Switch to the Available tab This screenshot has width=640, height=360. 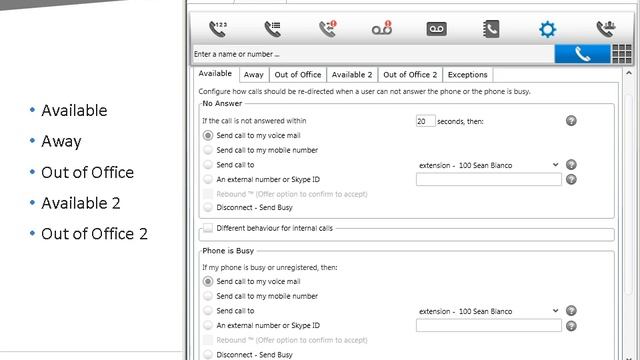[x=215, y=74]
